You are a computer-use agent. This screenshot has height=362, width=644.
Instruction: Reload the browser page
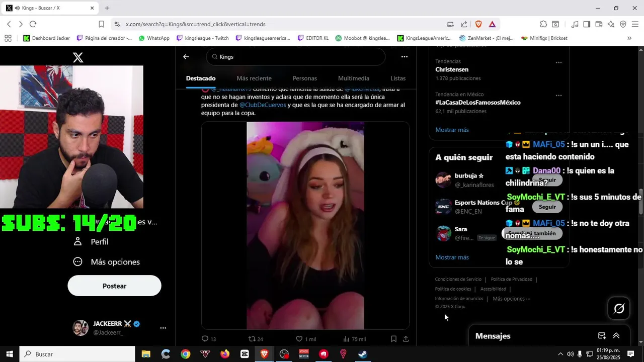(33, 24)
